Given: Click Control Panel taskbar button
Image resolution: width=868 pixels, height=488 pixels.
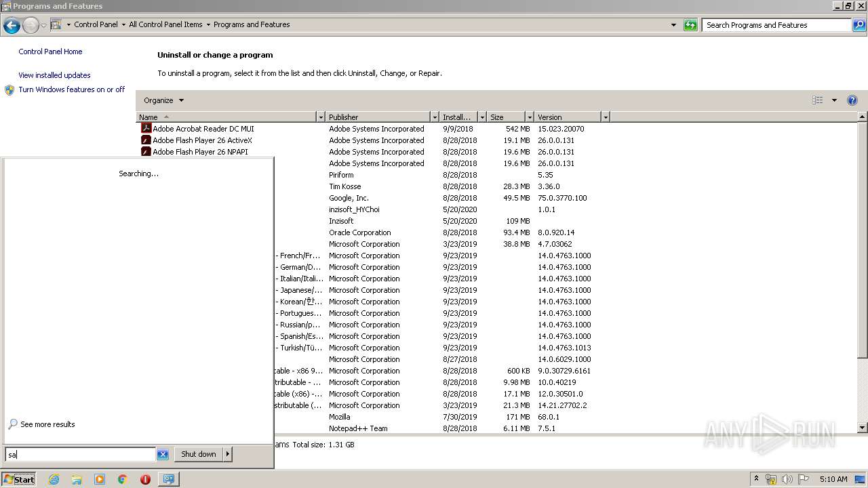Looking at the screenshot, I should [x=168, y=479].
